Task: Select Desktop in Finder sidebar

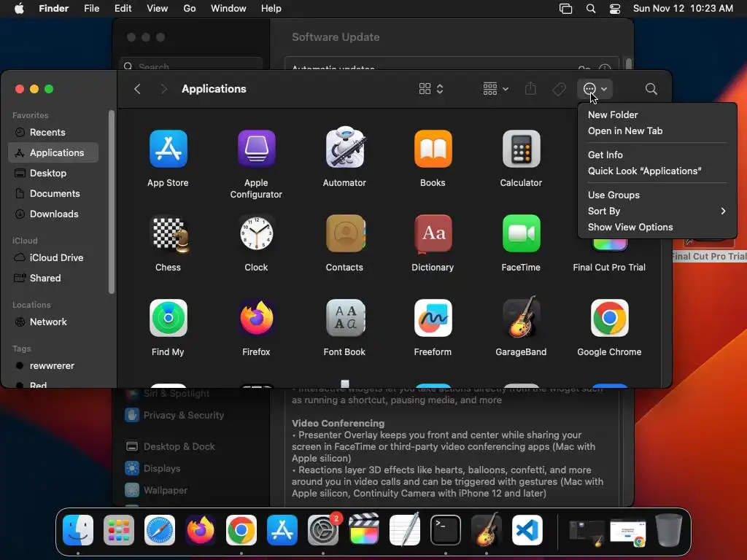Action: 53,174
